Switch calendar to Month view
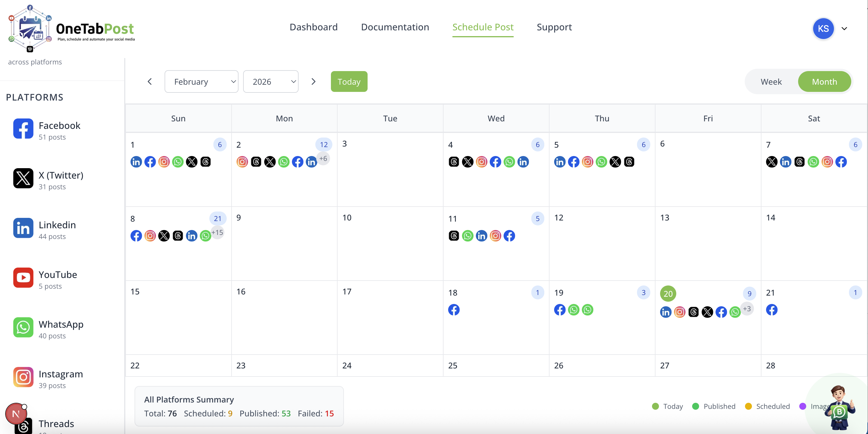This screenshot has height=434, width=868. click(x=824, y=81)
